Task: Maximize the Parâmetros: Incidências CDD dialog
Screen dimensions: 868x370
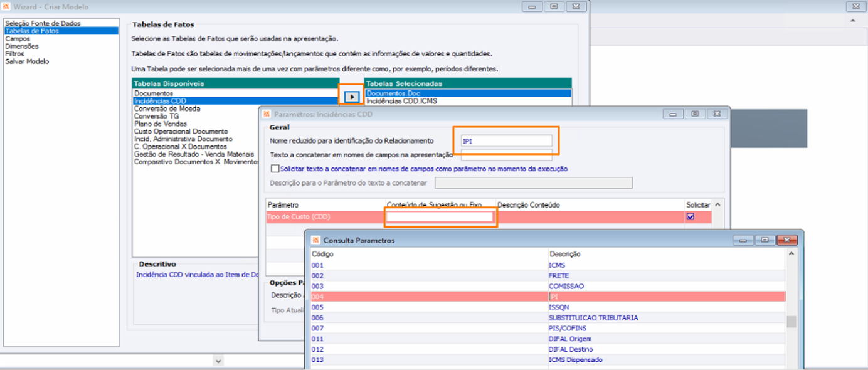Action: coord(694,114)
